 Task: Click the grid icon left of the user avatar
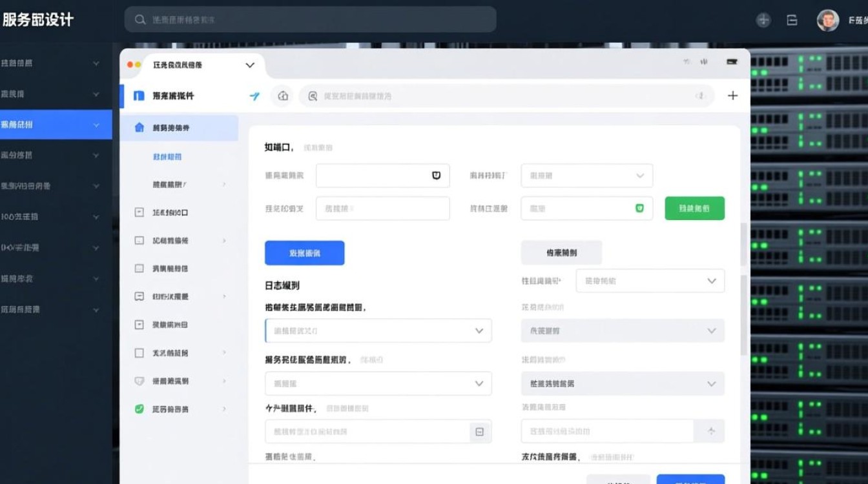coord(791,20)
